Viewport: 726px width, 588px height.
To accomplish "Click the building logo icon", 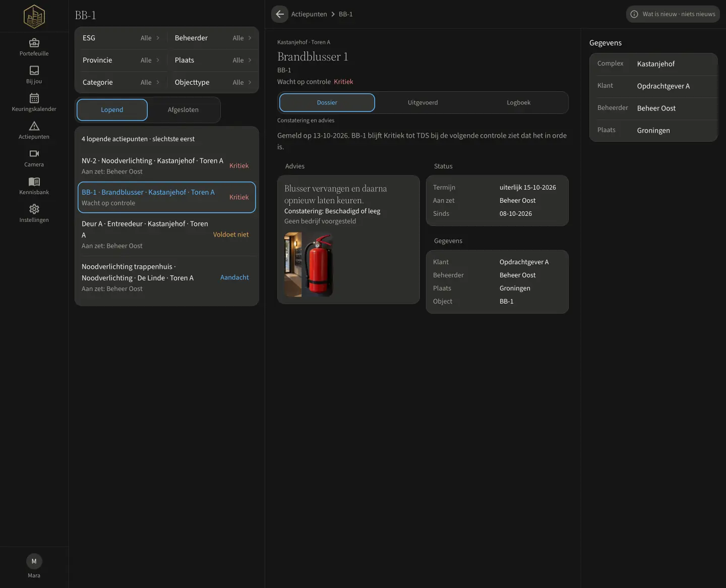I will pyautogui.click(x=34, y=16).
